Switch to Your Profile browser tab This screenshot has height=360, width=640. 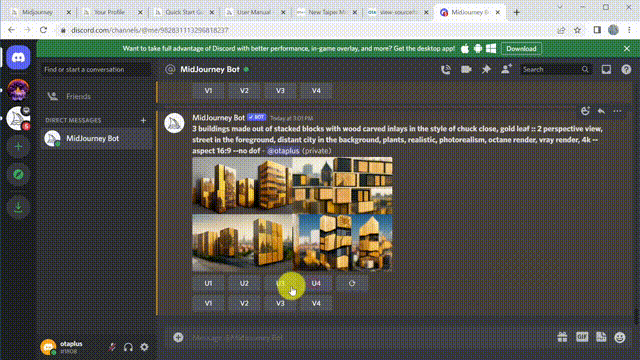coord(112,12)
